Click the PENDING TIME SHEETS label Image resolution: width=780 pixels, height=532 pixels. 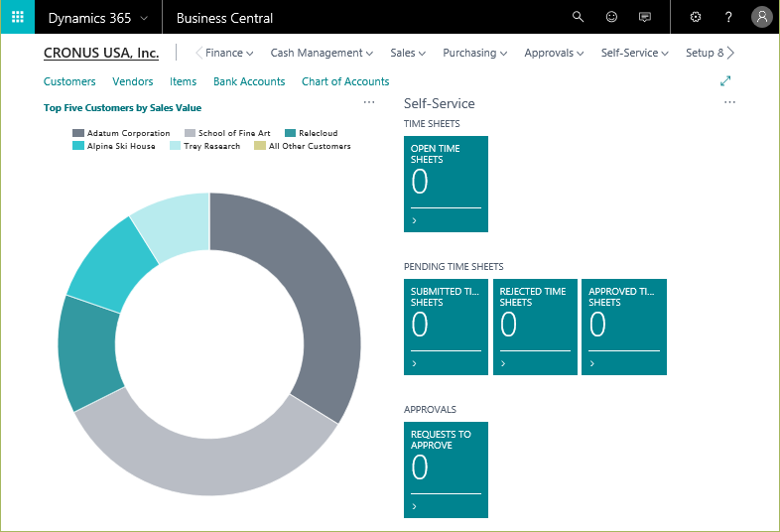pos(454,267)
